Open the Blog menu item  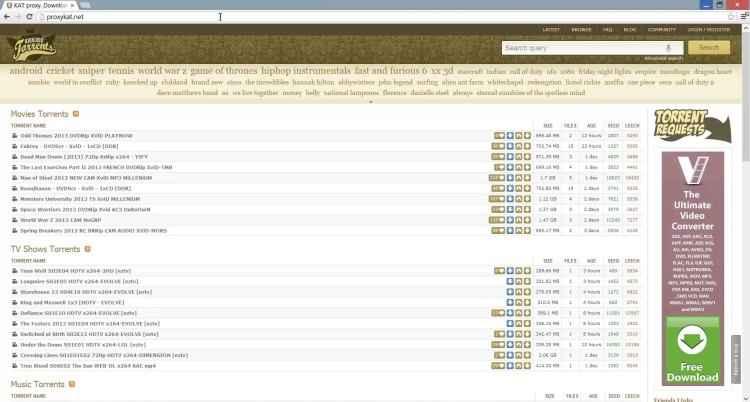pos(630,30)
